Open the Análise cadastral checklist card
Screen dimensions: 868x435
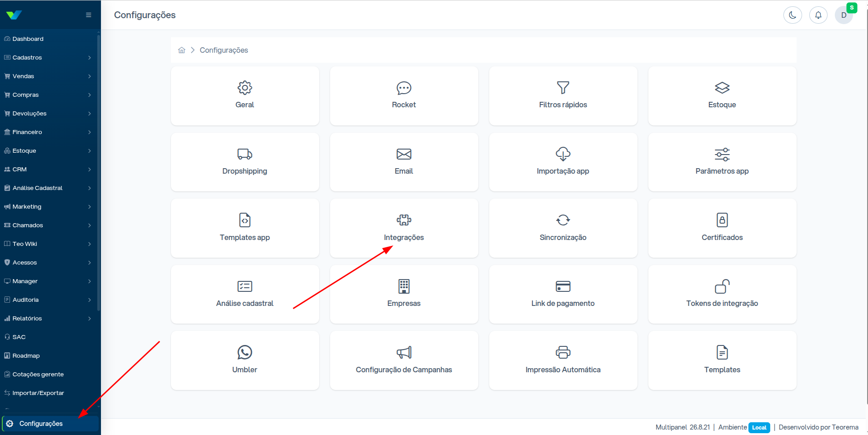[x=245, y=295]
